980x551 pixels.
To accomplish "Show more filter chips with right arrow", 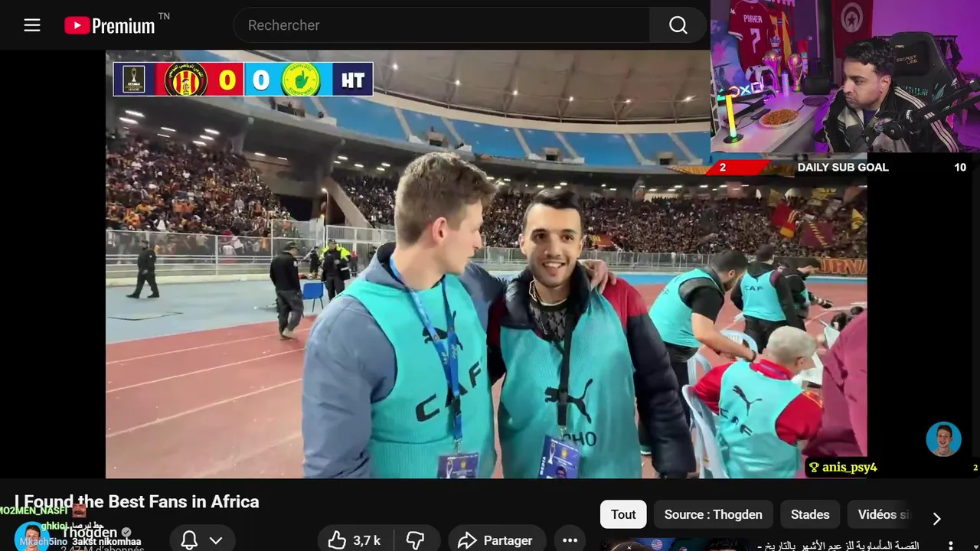I will click(x=936, y=519).
